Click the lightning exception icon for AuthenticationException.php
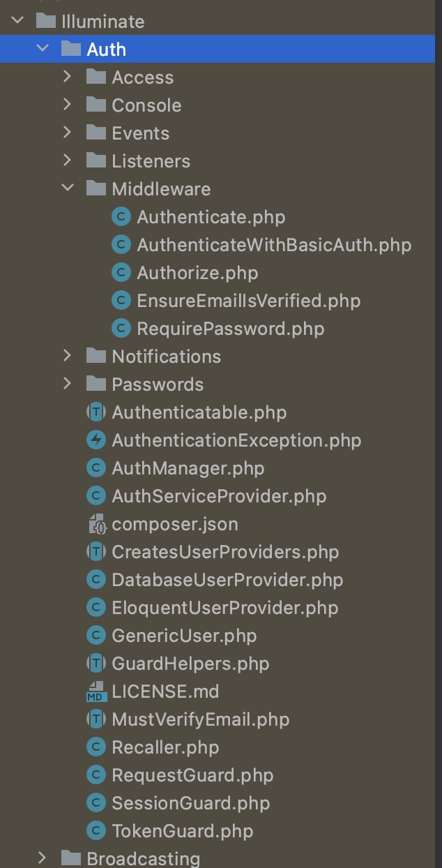Screen dimensions: 442x868 pyautogui.click(x=96, y=440)
